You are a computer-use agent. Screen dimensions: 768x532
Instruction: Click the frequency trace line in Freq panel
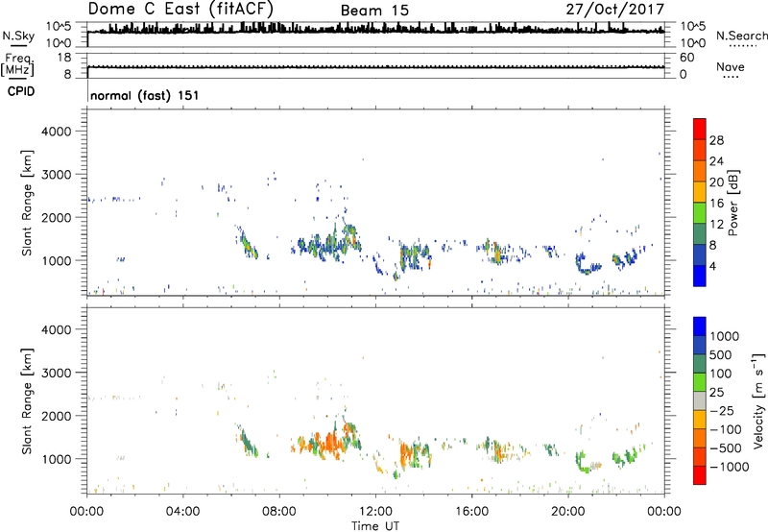[x=375, y=67]
